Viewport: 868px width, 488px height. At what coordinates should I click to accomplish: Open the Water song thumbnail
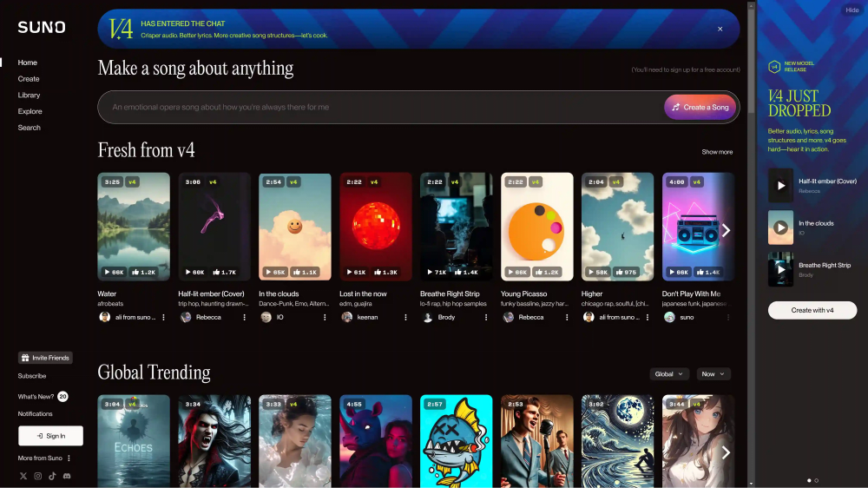pyautogui.click(x=134, y=227)
